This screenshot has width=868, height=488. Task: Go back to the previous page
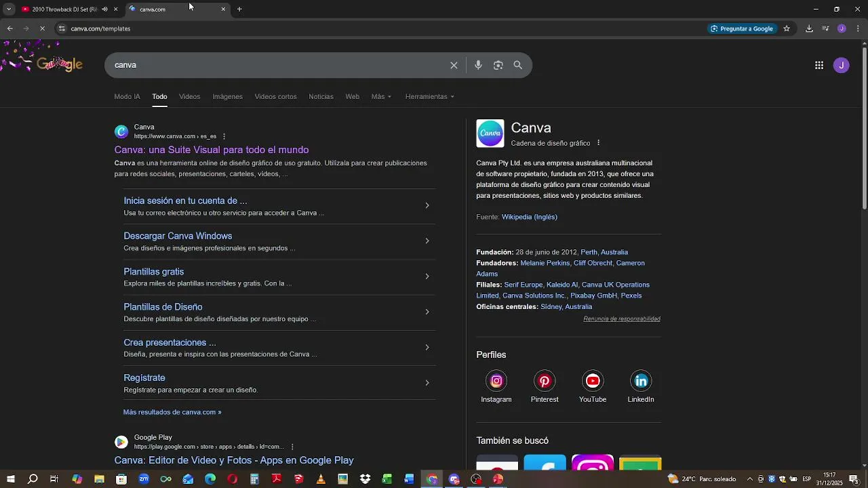pos(9,28)
